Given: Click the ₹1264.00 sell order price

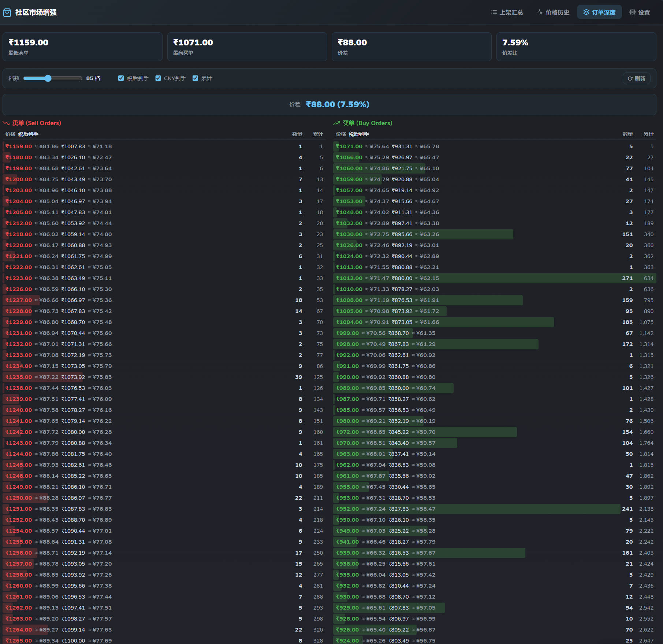Looking at the screenshot, I should pos(19,630).
